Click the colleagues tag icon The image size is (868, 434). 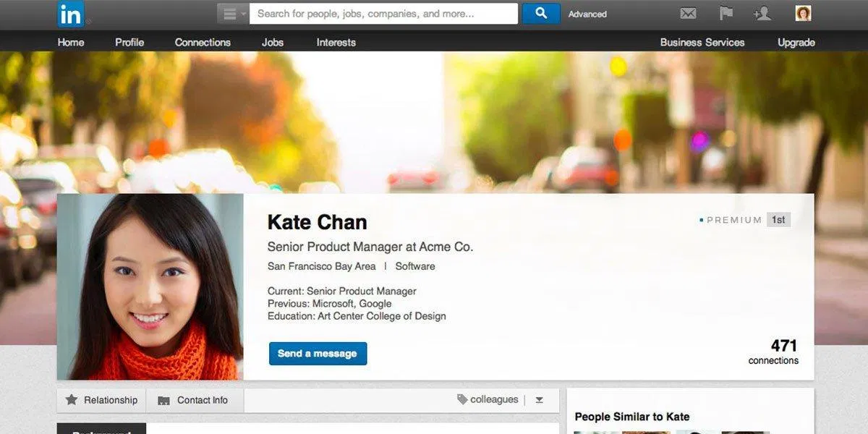461,399
